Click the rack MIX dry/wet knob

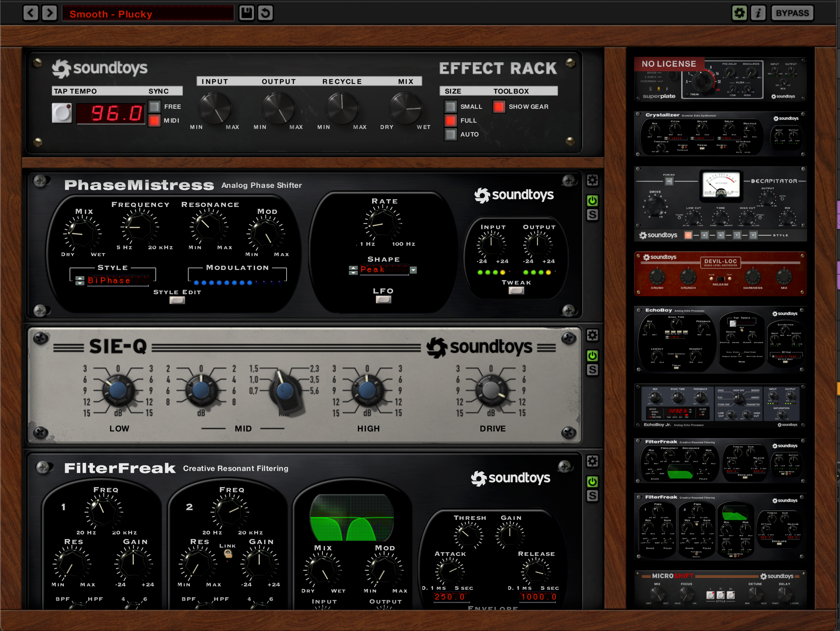pyautogui.click(x=405, y=109)
